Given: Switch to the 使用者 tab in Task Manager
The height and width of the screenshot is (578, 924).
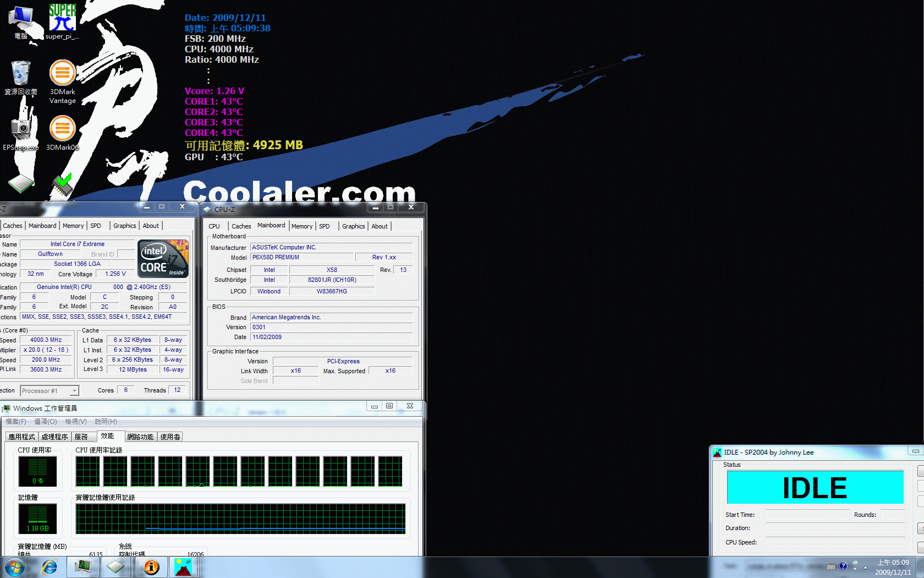Looking at the screenshot, I should (x=170, y=437).
